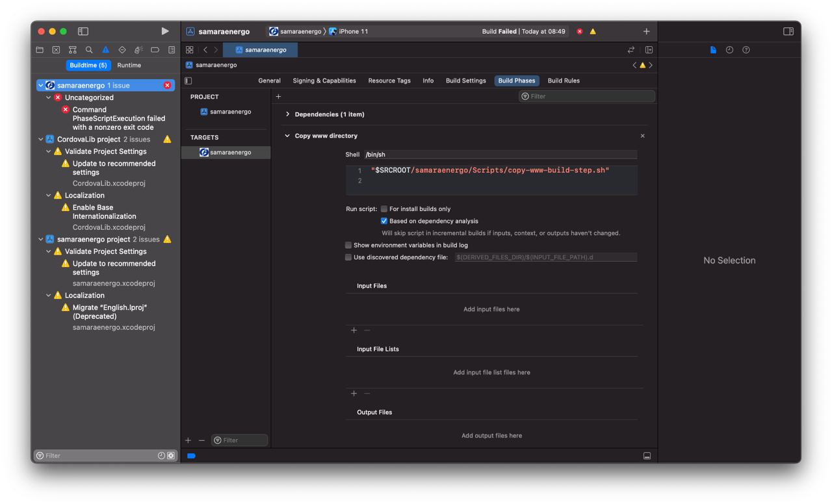Toggle the navigator sidebar visibility
This screenshot has height=504, width=832.
coord(83,31)
